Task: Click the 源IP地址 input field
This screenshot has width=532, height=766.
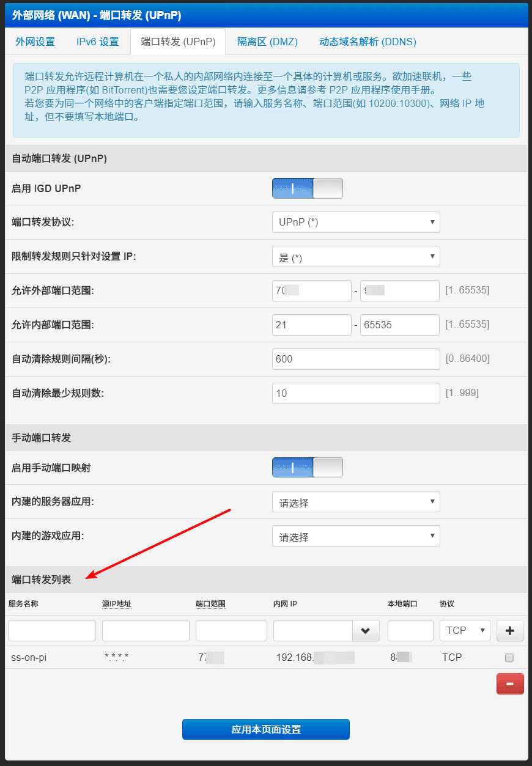Action: pos(146,630)
